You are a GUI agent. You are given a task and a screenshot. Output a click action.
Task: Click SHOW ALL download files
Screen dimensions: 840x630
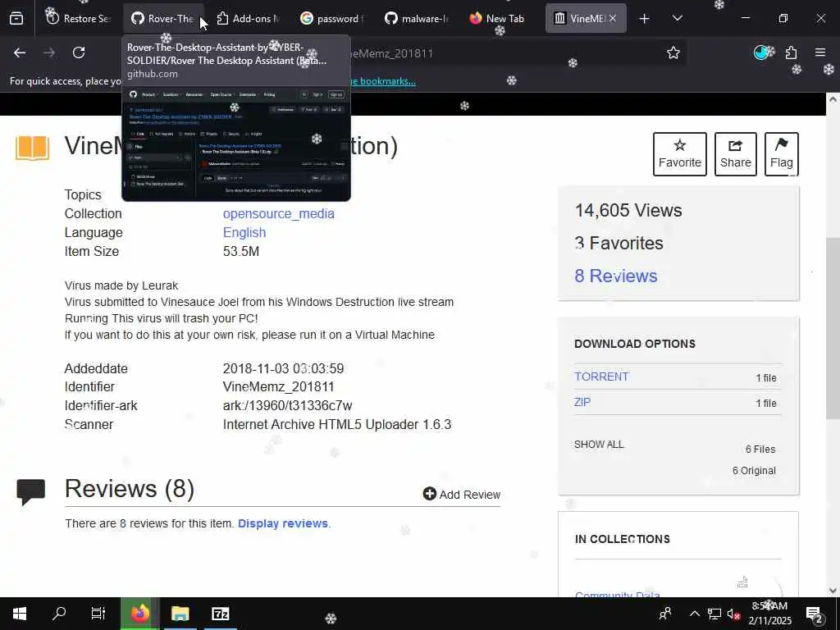click(599, 445)
